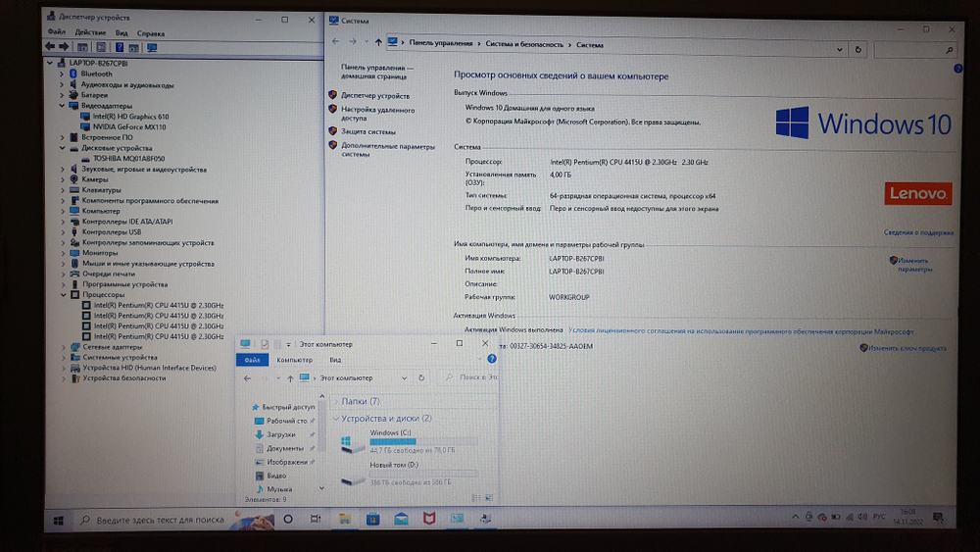Expand Папки (7) group
The height and width of the screenshot is (552, 980).
[x=336, y=401]
